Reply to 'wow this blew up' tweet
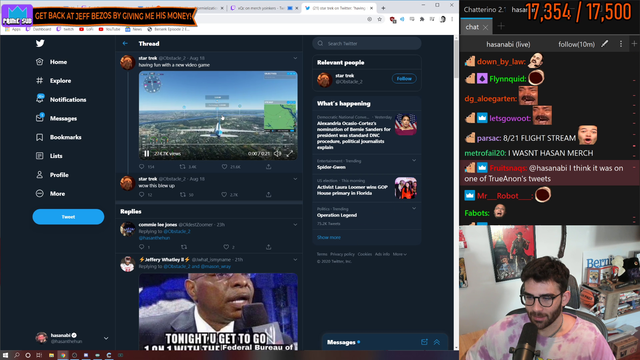This screenshot has width=640, height=360. pyautogui.click(x=142, y=195)
